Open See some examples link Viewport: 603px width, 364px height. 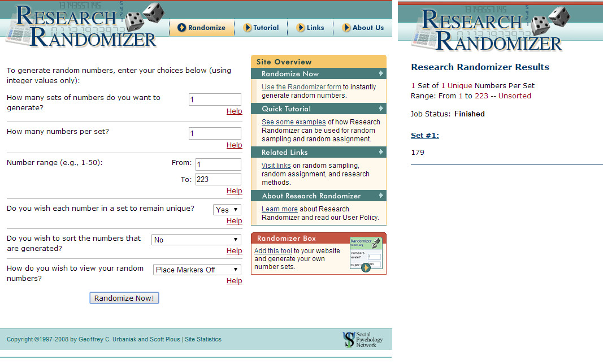pos(293,122)
